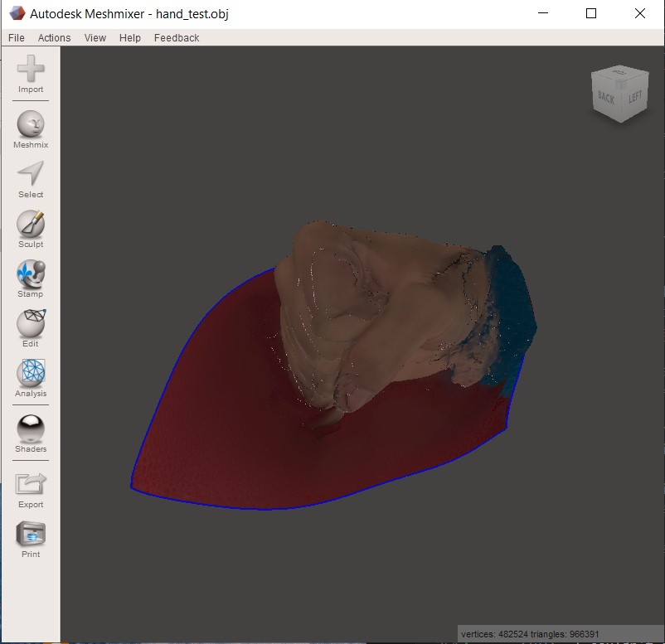Open the Help menu
Viewport: 665px width, 644px height.
(x=130, y=38)
